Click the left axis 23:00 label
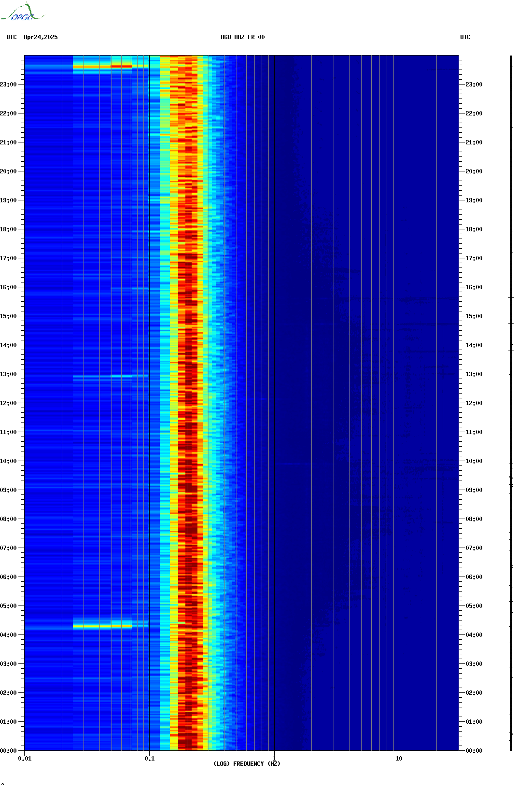Image resolution: width=532 pixels, height=789 pixels. click(x=8, y=85)
